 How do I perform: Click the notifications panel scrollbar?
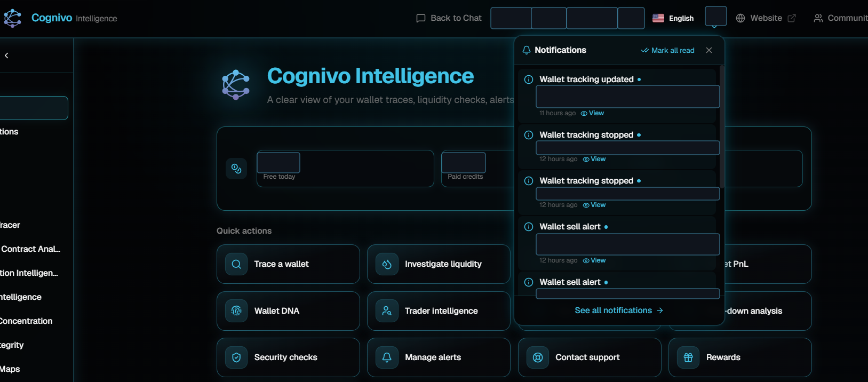point(722,126)
